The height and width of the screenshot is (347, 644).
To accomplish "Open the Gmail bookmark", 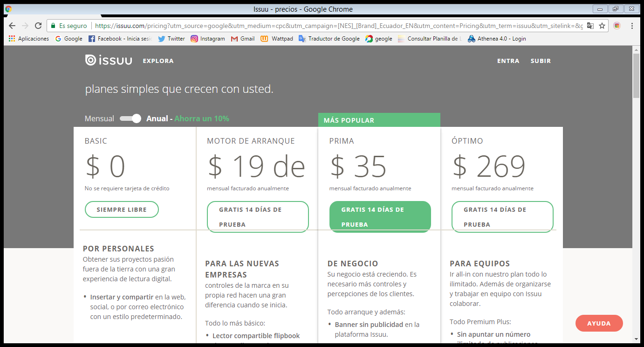I will [243, 39].
